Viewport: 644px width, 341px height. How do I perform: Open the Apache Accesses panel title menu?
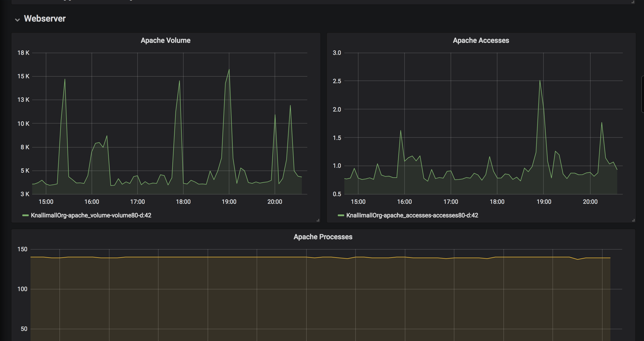pos(481,40)
